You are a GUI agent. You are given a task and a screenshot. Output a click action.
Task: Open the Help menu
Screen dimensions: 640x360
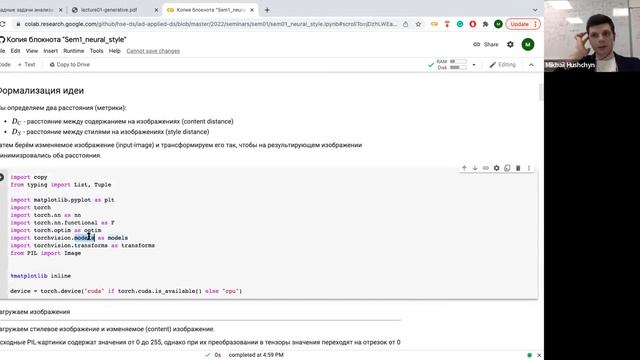[115, 51]
